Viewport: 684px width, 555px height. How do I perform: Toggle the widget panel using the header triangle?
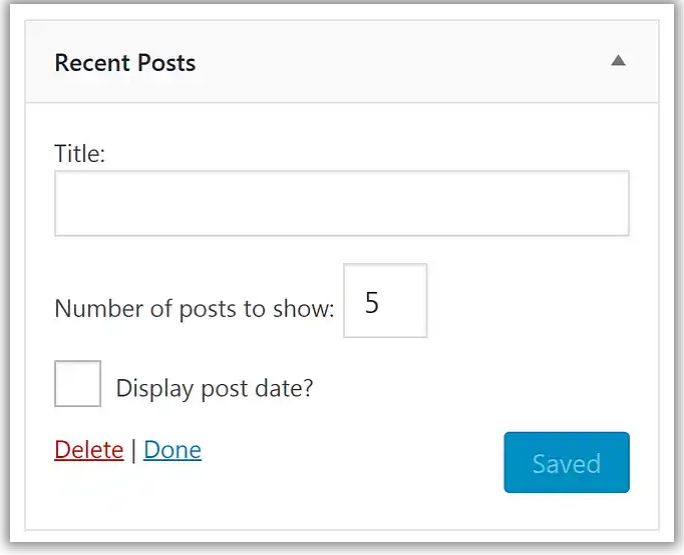click(x=618, y=61)
